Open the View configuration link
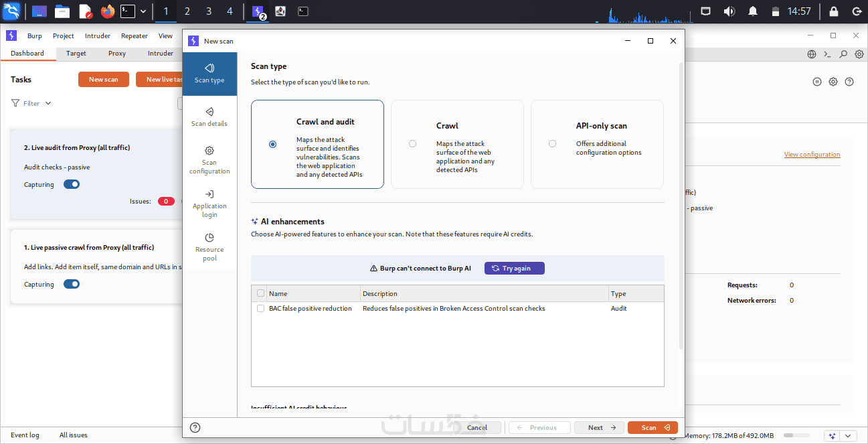 coord(812,155)
